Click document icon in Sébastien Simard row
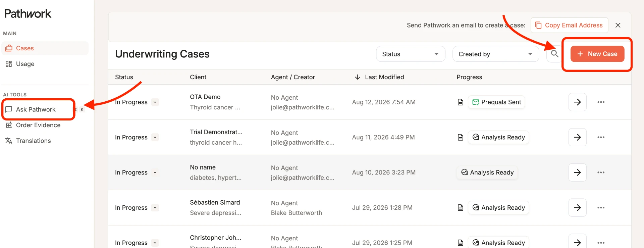 [x=461, y=208]
